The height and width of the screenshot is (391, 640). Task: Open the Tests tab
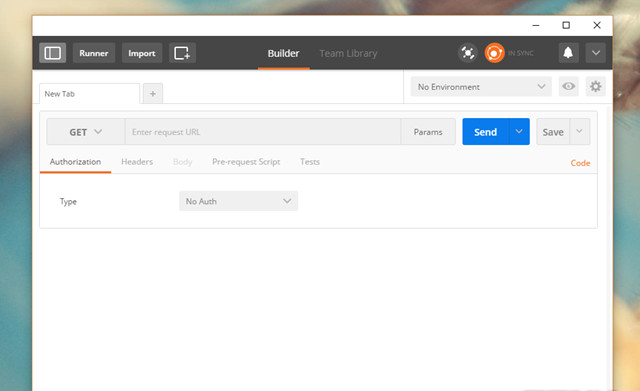point(310,162)
